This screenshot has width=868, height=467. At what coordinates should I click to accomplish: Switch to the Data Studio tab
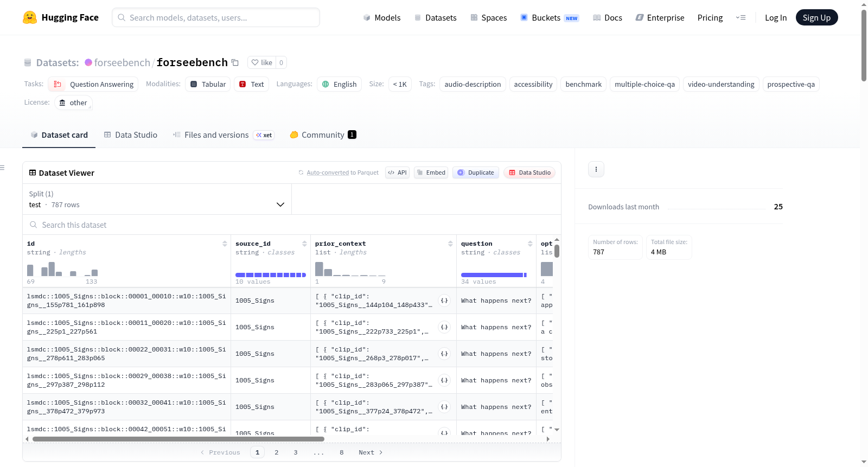point(130,135)
